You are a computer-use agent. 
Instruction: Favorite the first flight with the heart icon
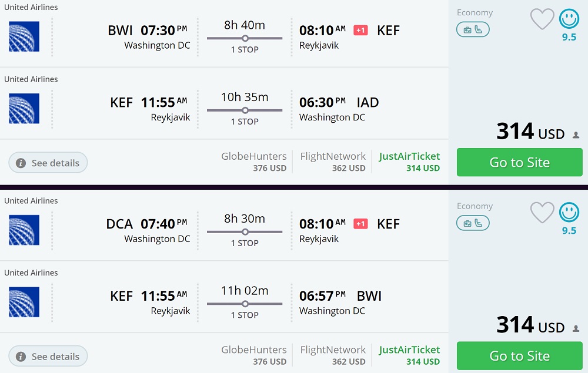(542, 19)
